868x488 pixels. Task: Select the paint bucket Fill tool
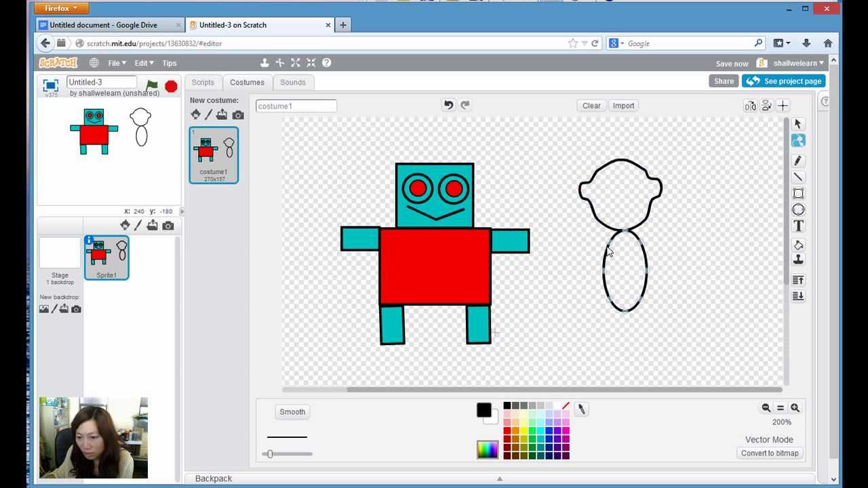(x=798, y=245)
